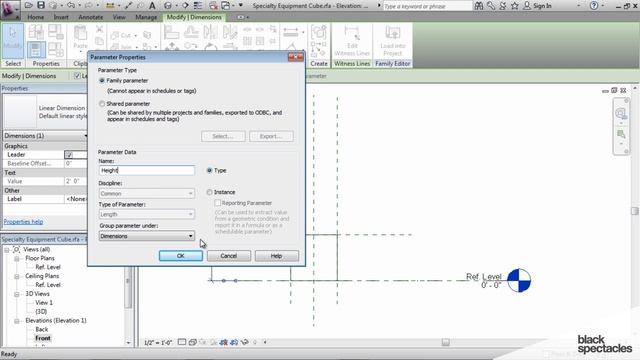Collapse the Views (all) tree node
Image resolution: width=640 pixels, height=360 pixels.
[7, 250]
